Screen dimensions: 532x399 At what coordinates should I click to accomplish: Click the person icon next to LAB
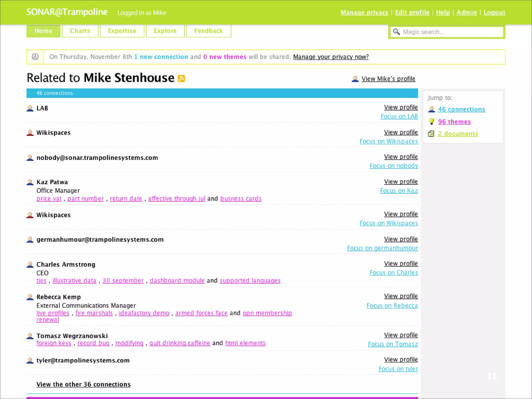click(x=30, y=108)
